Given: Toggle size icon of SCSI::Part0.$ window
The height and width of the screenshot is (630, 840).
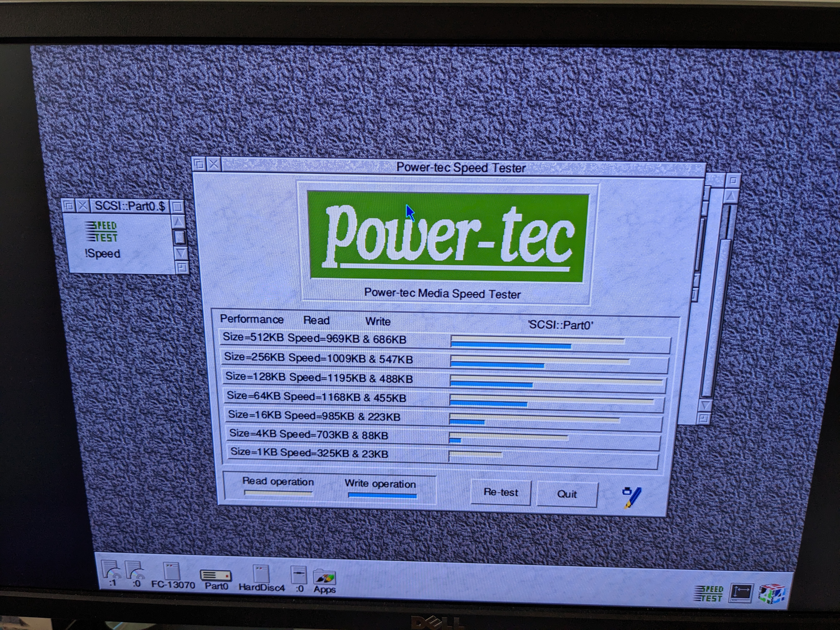Looking at the screenshot, I should click(x=177, y=207).
